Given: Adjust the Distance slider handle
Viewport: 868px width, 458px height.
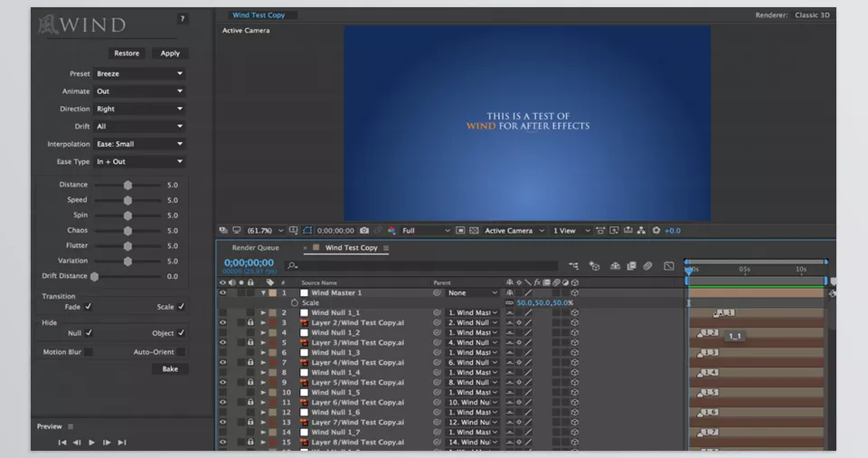Looking at the screenshot, I should click(x=127, y=186).
